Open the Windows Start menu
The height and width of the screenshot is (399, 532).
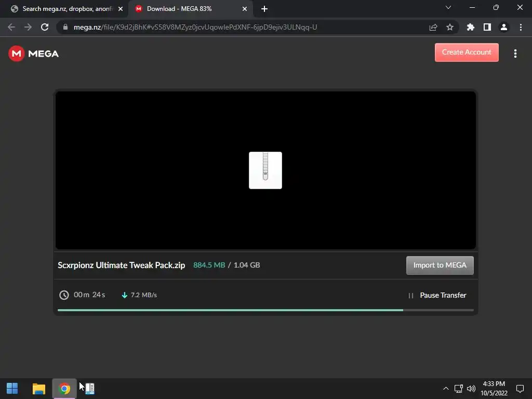pos(12,389)
